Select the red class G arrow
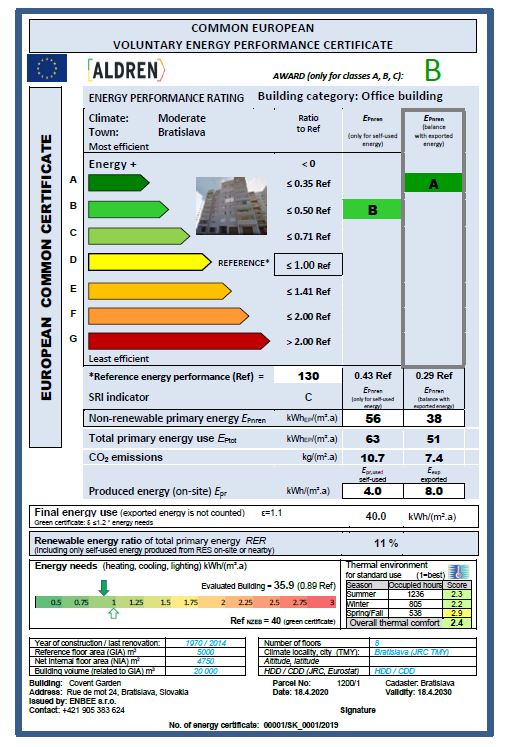The height and width of the screenshot is (747, 510). pyautogui.click(x=179, y=341)
